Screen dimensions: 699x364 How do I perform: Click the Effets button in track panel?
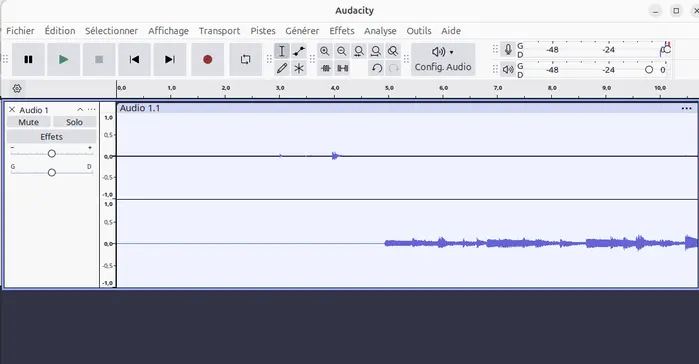click(52, 137)
